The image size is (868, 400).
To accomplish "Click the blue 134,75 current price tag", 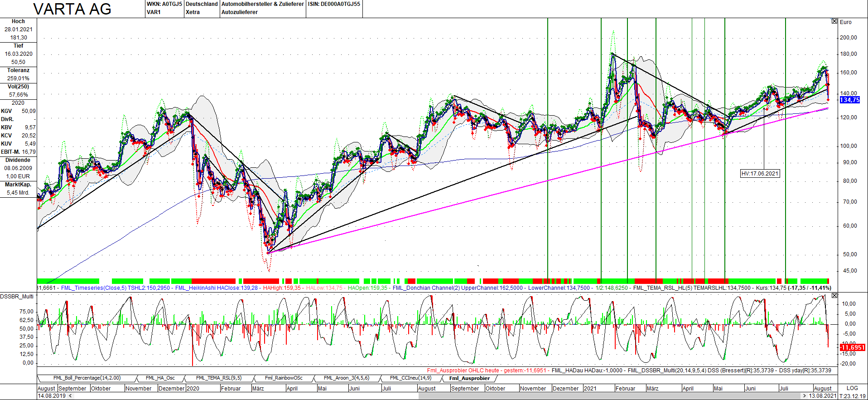I will click(x=849, y=100).
